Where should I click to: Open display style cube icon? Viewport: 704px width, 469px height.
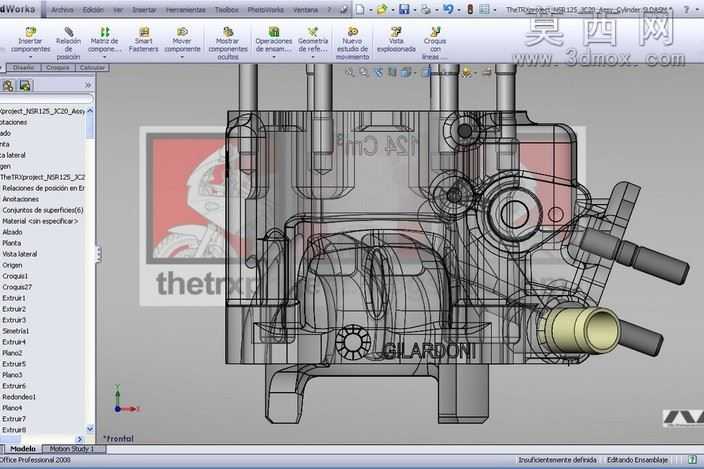click(x=406, y=72)
